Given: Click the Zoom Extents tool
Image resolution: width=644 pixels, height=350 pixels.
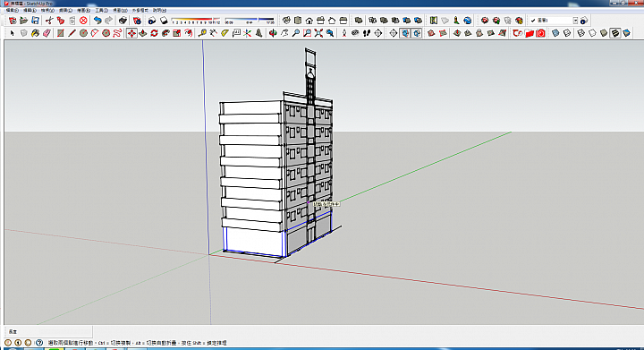Looking at the screenshot, I should 318,33.
